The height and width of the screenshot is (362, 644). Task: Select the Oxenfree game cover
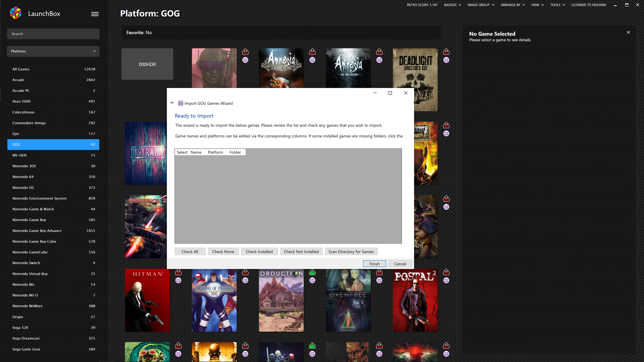(348, 300)
